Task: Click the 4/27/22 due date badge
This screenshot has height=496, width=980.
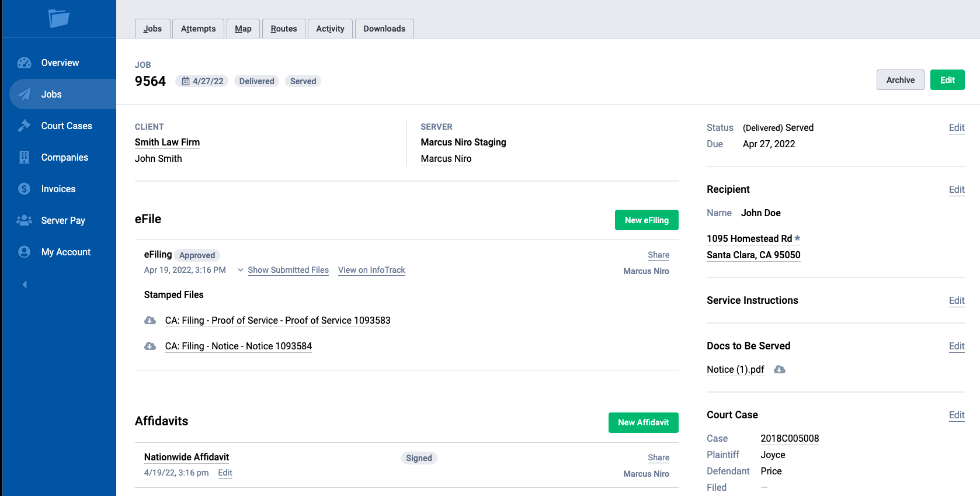Action: 202,81
